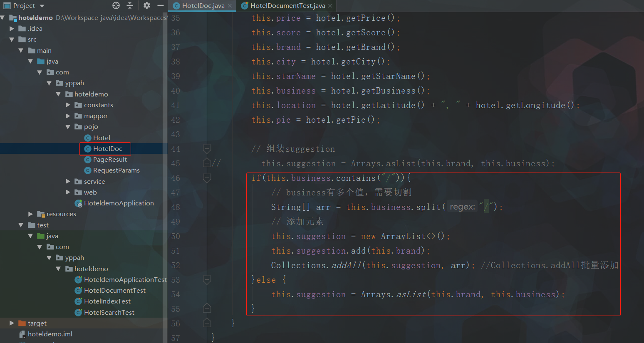Open the Project view dropdown
The image size is (644, 343).
pyautogui.click(x=42, y=6)
